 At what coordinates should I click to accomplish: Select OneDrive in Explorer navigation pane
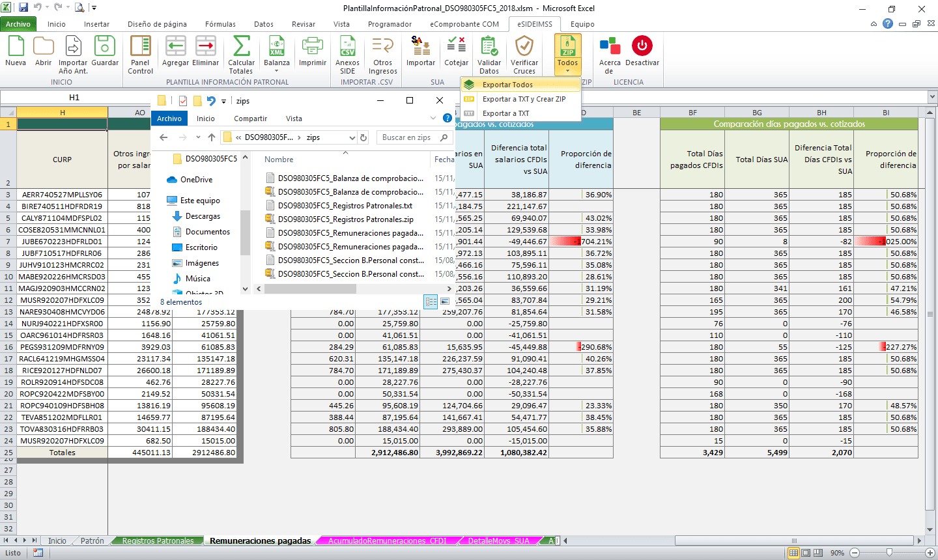[196, 180]
